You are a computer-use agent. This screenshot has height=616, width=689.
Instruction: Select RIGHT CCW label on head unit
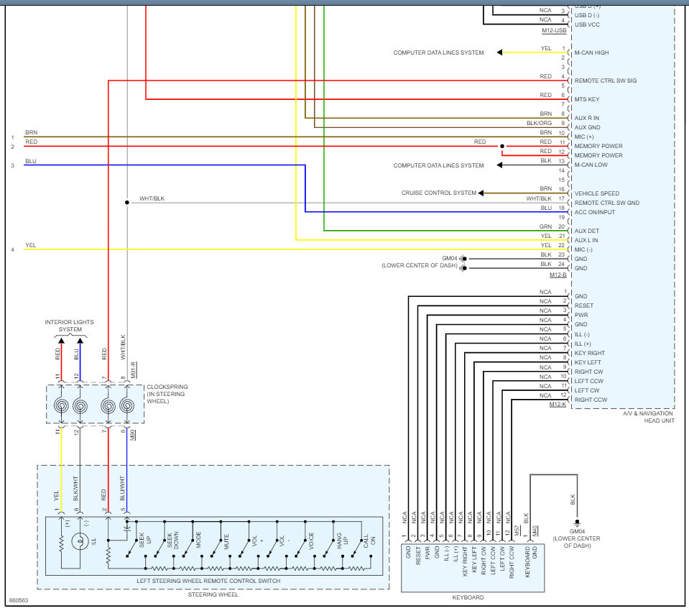(591, 400)
